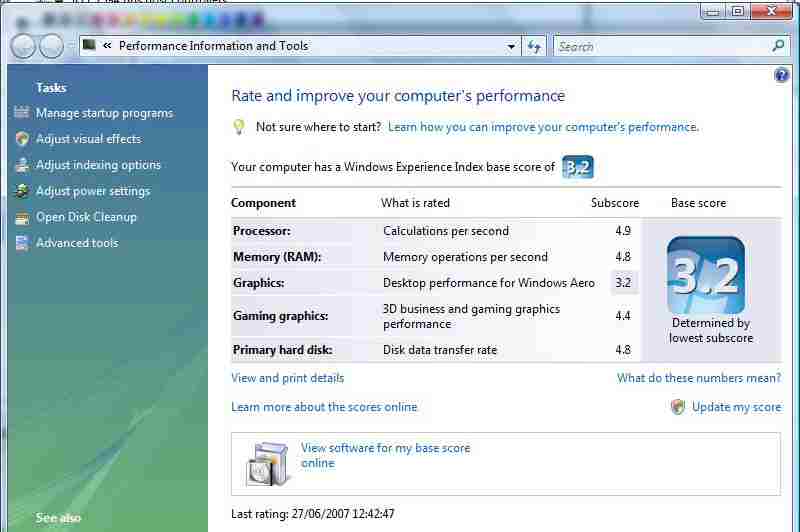Open View software for my base score online
The height and width of the screenshot is (532, 800).
pyautogui.click(x=385, y=455)
